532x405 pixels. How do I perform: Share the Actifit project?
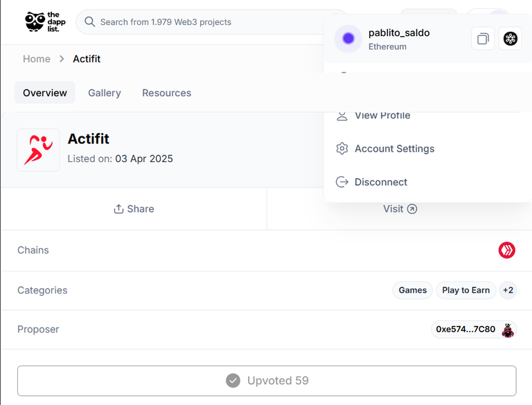click(134, 209)
